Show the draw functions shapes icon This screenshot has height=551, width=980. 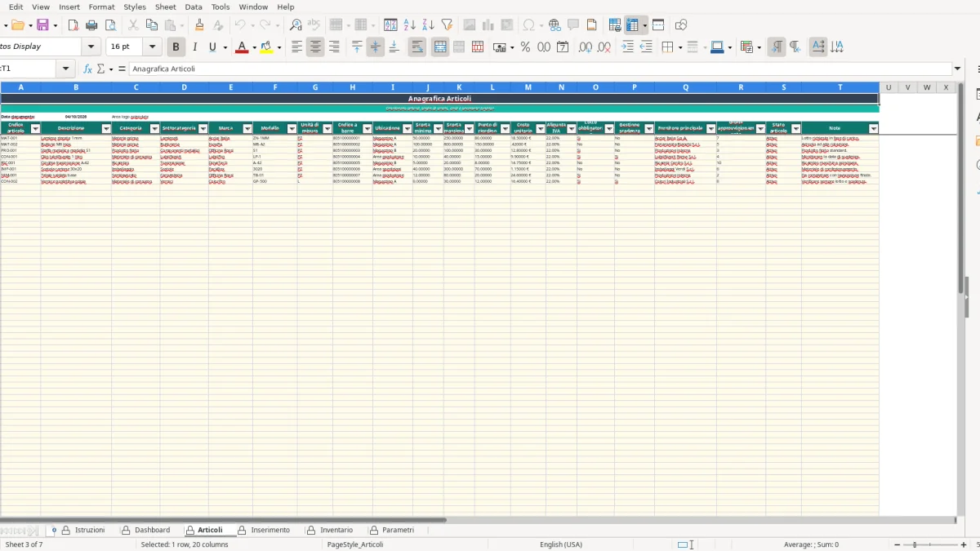[x=681, y=25]
